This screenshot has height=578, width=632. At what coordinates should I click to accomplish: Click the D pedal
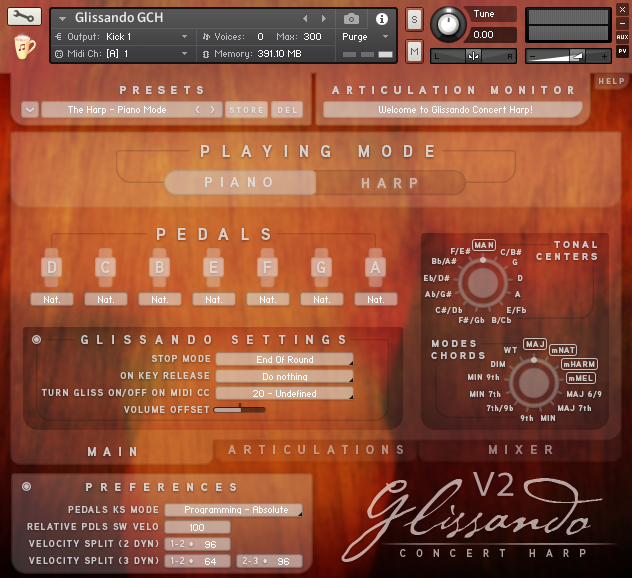[x=52, y=268]
